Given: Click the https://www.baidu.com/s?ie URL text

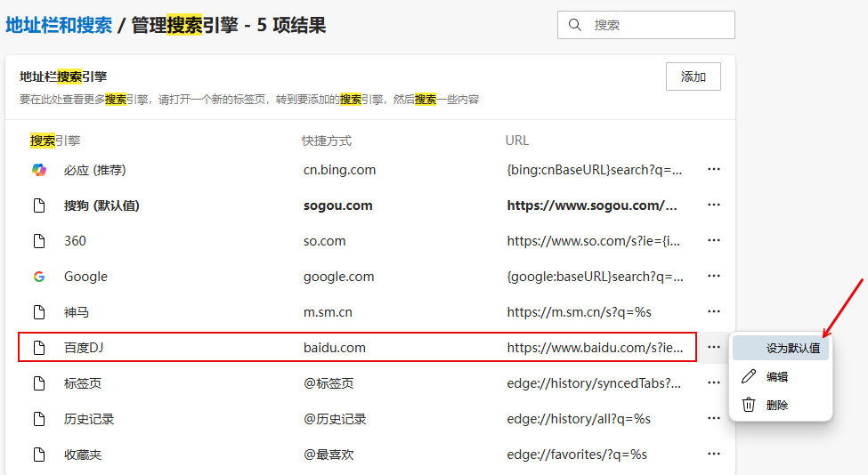Looking at the screenshot, I should tap(595, 348).
